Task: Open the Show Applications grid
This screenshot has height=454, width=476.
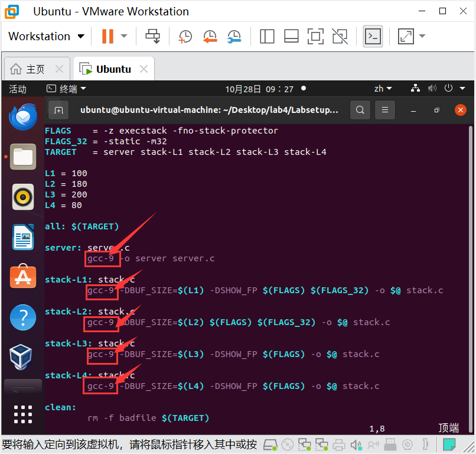Action: point(22,414)
